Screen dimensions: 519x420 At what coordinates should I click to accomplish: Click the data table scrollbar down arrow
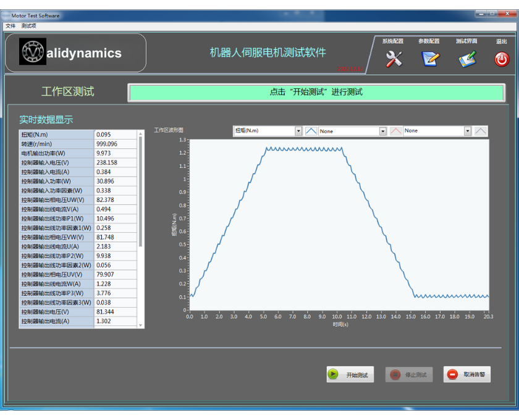pos(140,325)
